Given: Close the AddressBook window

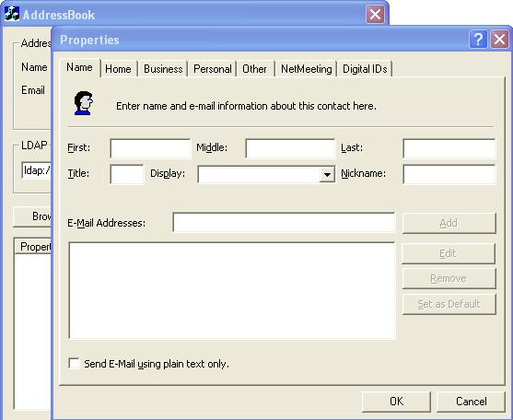Looking at the screenshot, I should pos(375,15).
